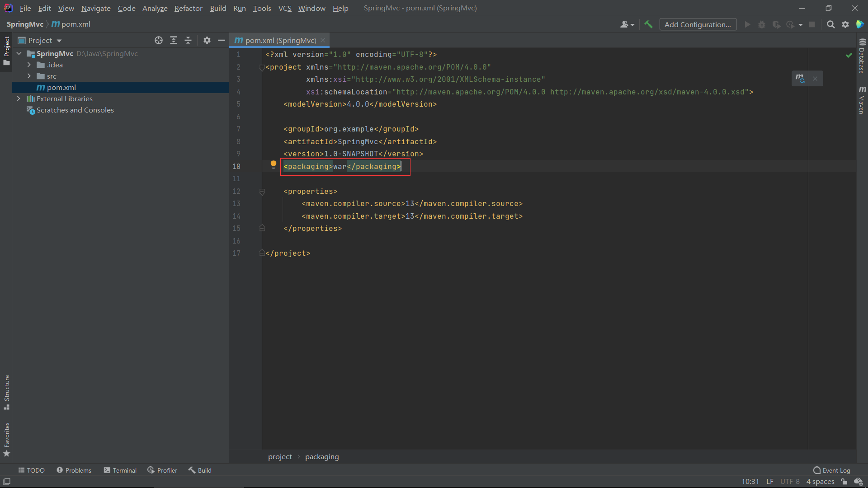Open Project panel gear options
The height and width of the screenshot is (488, 868).
[207, 40]
